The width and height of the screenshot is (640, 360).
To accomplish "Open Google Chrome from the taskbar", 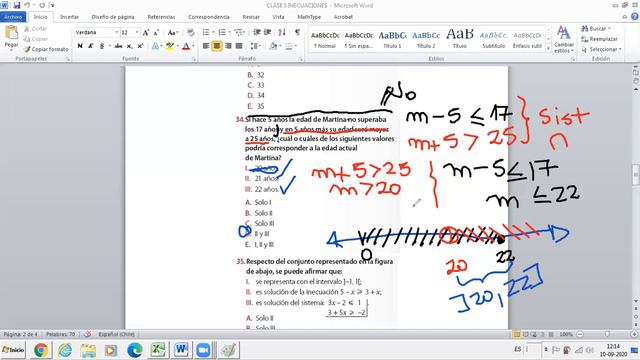I will (41, 350).
